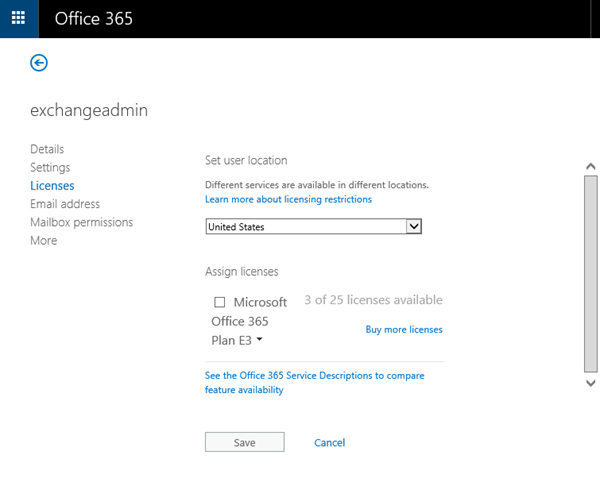Screen dimensions: 600x486
Task: Click the Cancel link
Action: (329, 442)
